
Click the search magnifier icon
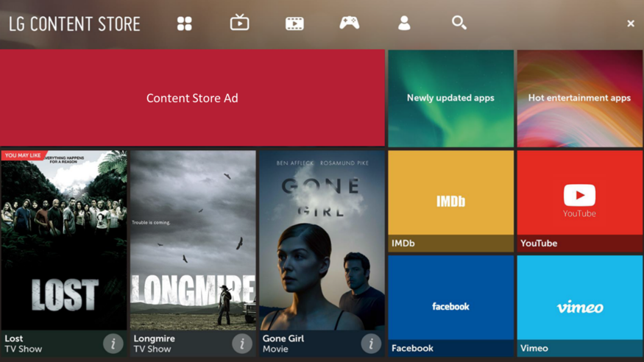(459, 23)
